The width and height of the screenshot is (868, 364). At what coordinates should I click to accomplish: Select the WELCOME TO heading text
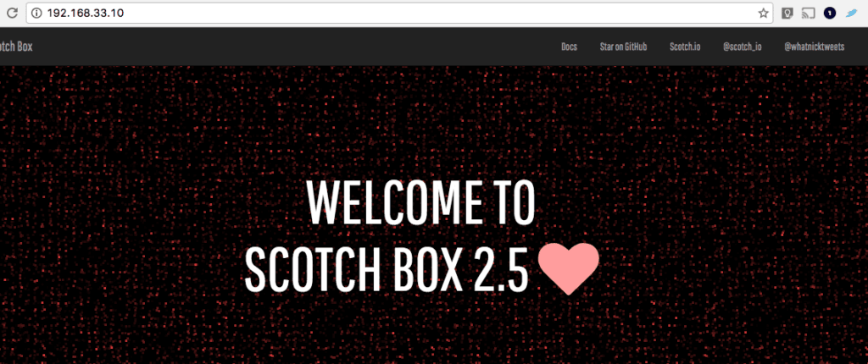coord(420,203)
